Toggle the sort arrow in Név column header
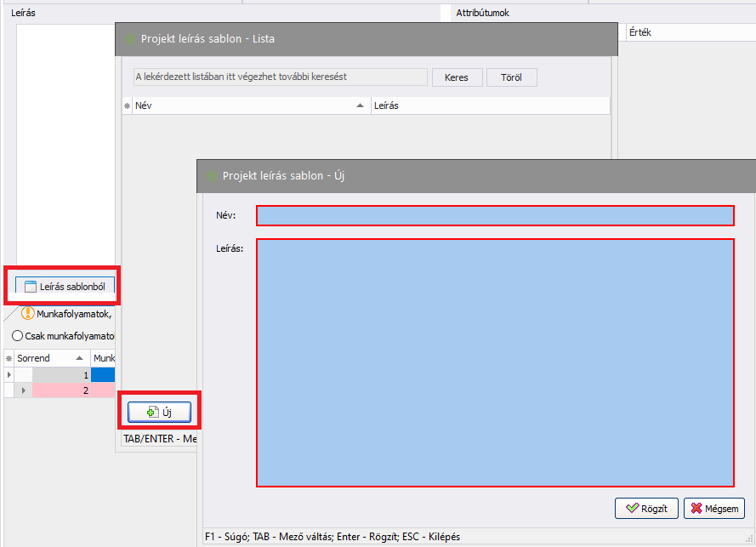Viewport: 756px width, 547px height. coord(360,105)
